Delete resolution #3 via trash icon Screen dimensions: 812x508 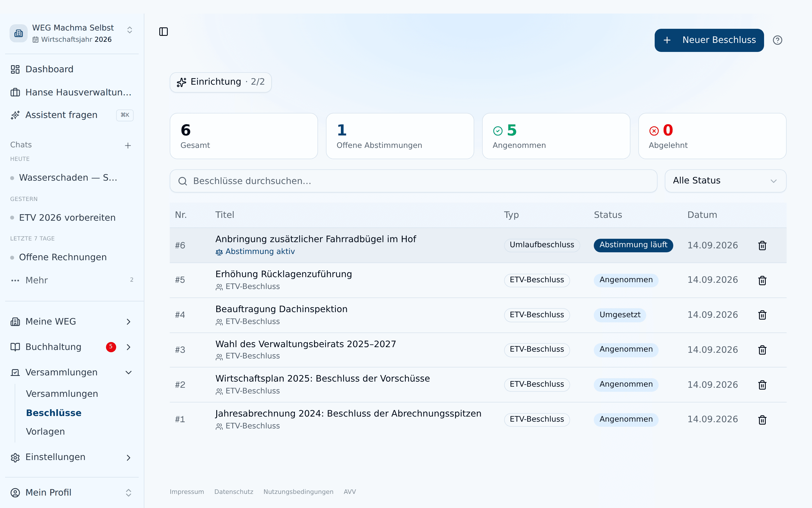coord(762,350)
